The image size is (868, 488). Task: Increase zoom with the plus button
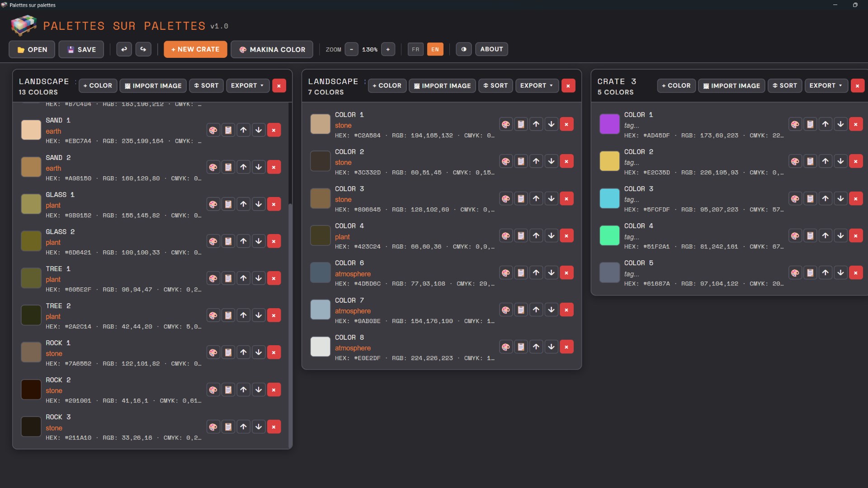[x=388, y=49]
